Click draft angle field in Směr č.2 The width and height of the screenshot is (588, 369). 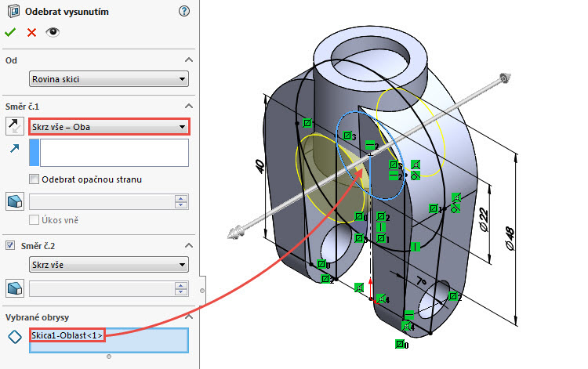coord(101,289)
